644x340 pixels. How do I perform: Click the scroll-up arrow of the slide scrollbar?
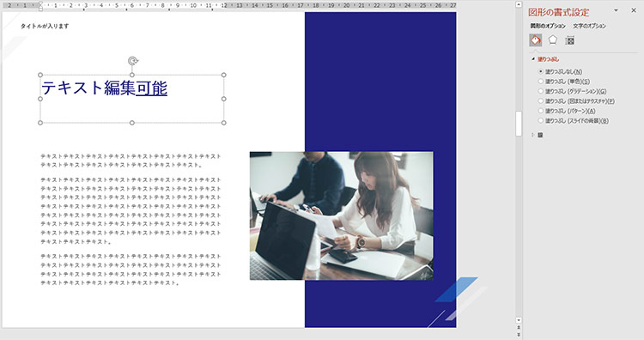point(519,4)
